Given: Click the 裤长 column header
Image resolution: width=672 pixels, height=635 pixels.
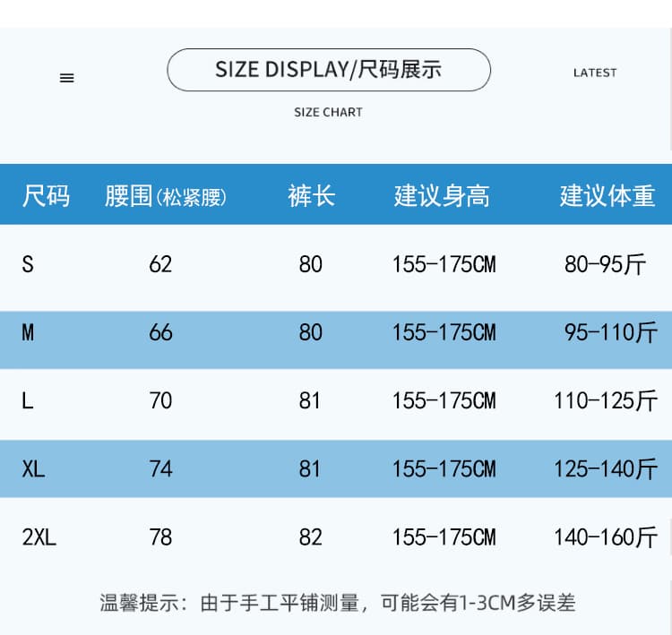Looking at the screenshot, I should pyautogui.click(x=312, y=196).
